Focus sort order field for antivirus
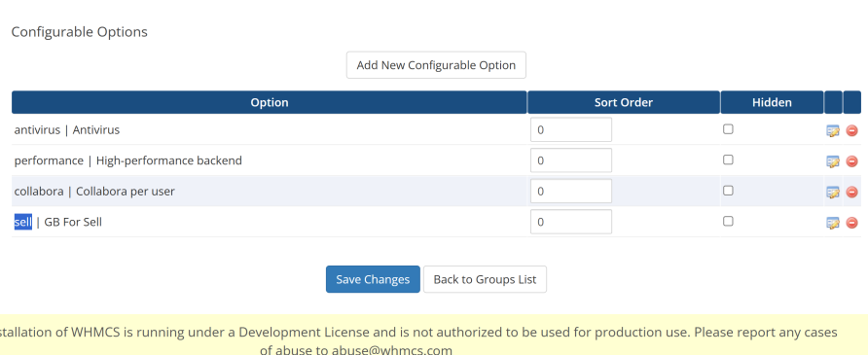868x355 pixels. [571, 130]
